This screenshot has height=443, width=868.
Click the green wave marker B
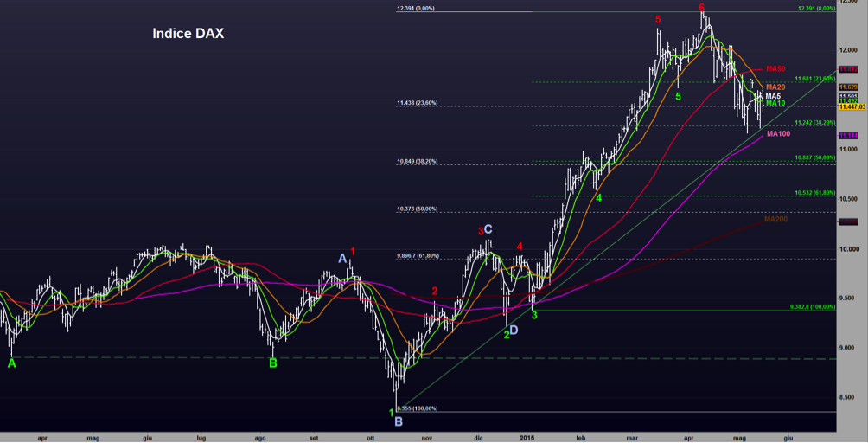point(273,363)
